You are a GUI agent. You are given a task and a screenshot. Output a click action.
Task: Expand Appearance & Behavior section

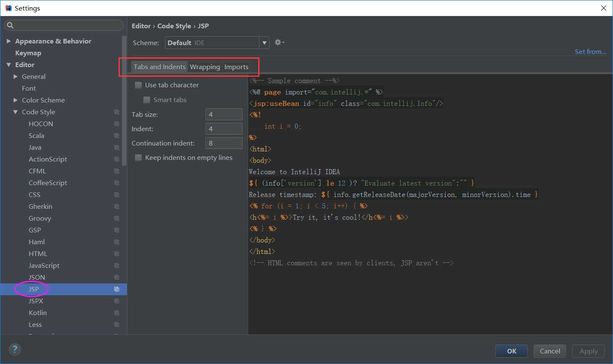(x=8, y=41)
